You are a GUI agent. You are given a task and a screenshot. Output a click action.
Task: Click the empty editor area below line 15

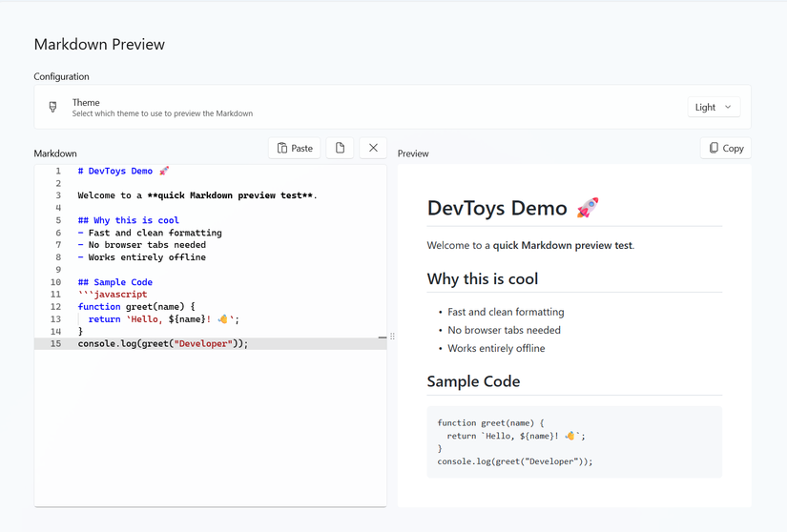210,428
